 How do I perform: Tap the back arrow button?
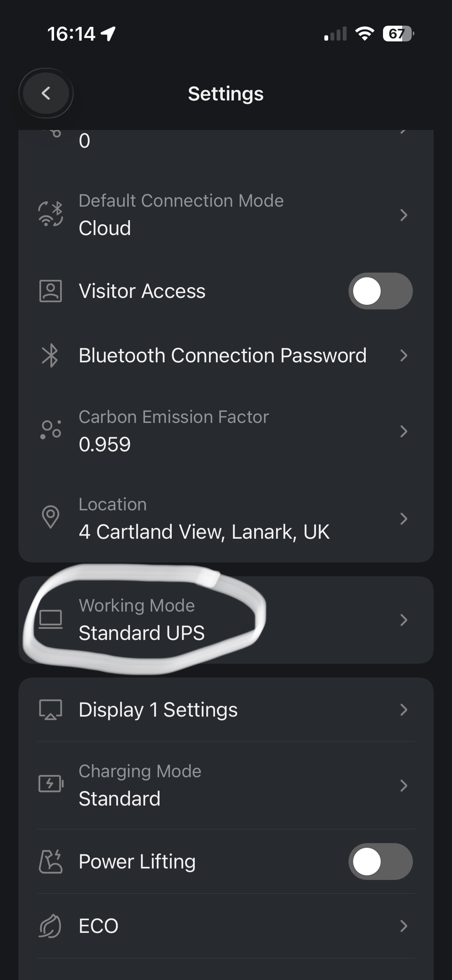coord(46,93)
